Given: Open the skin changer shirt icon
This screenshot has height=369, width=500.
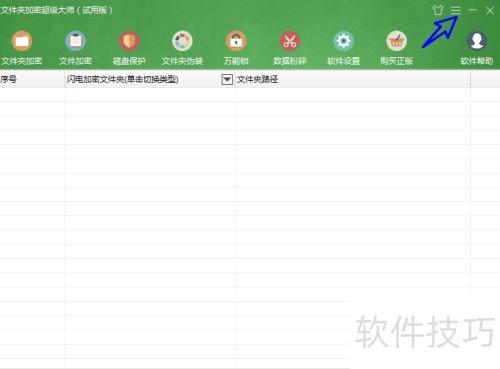Looking at the screenshot, I should click(x=438, y=10).
